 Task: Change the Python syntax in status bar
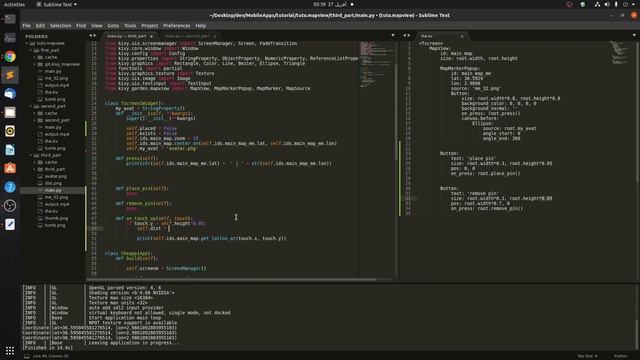(620, 356)
